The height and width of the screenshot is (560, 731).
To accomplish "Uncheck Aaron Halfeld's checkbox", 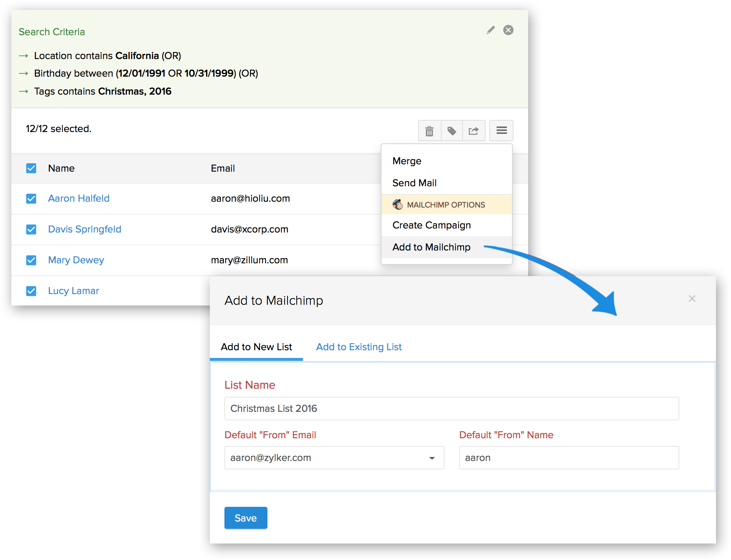I will click(31, 198).
